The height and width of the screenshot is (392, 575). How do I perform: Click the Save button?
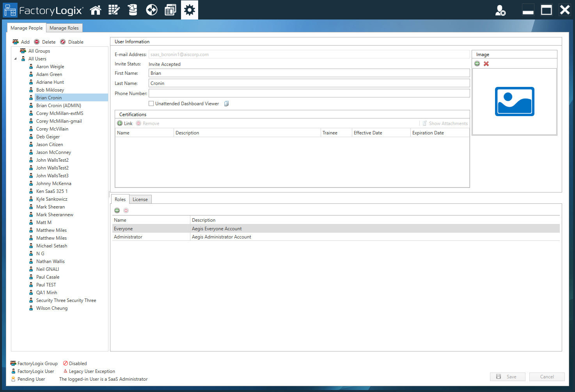pos(508,377)
